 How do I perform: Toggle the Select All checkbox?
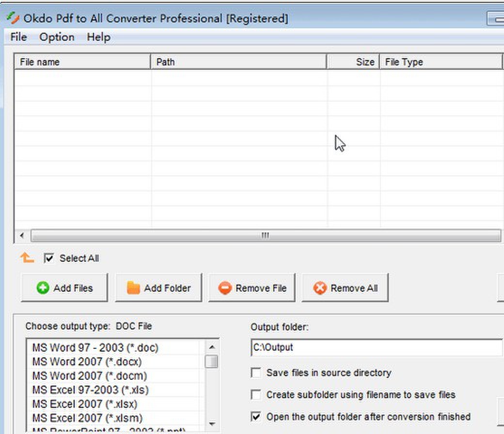[x=49, y=258]
